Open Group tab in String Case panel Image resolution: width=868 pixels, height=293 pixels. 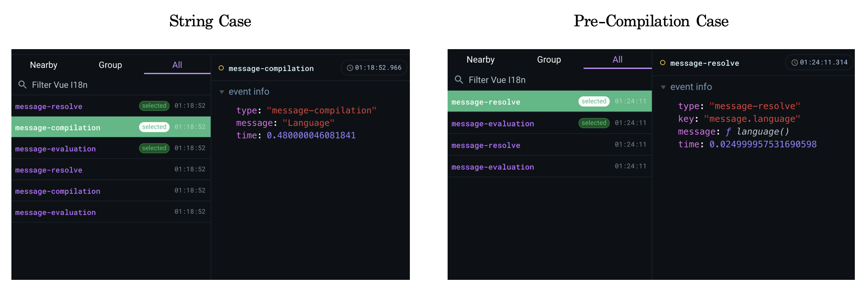pyautogui.click(x=110, y=65)
